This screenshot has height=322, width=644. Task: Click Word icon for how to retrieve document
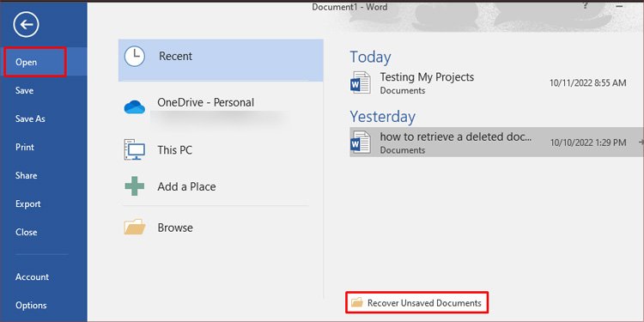360,142
